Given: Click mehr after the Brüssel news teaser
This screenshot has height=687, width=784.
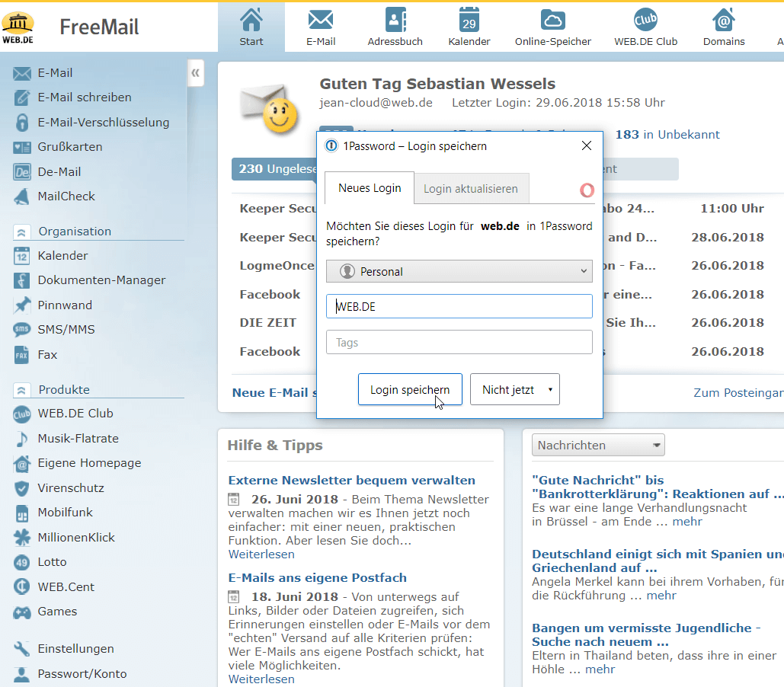Looking at the screenshot, I should tap(687, 522).
